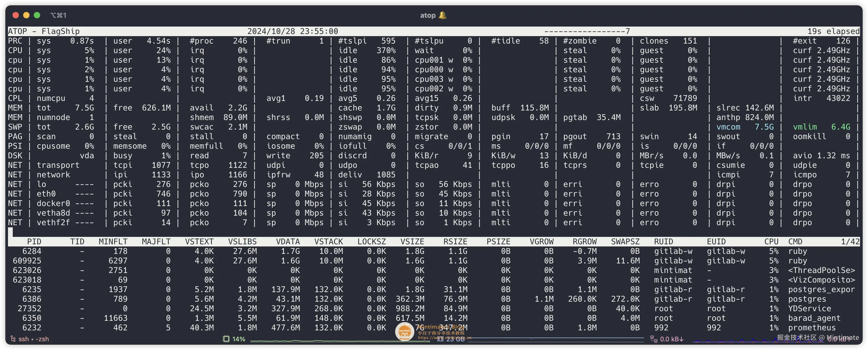Viewport: 868px width, 350px height.
Task: Maximize the window with the green button
Action: pos(37,15)
